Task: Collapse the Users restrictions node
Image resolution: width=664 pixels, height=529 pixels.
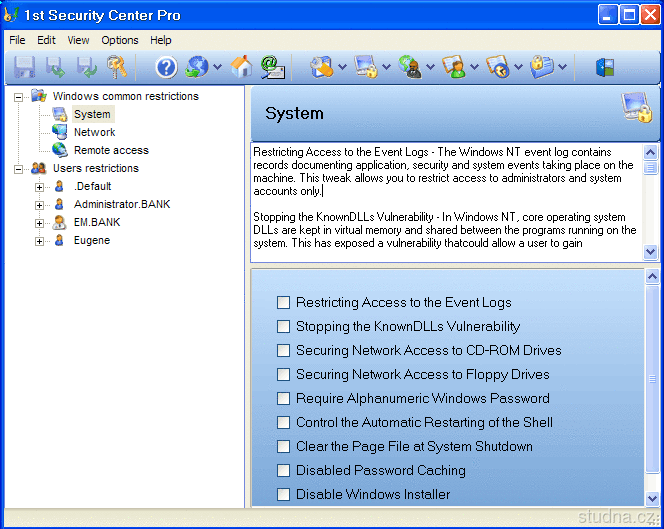Action: 18,169
